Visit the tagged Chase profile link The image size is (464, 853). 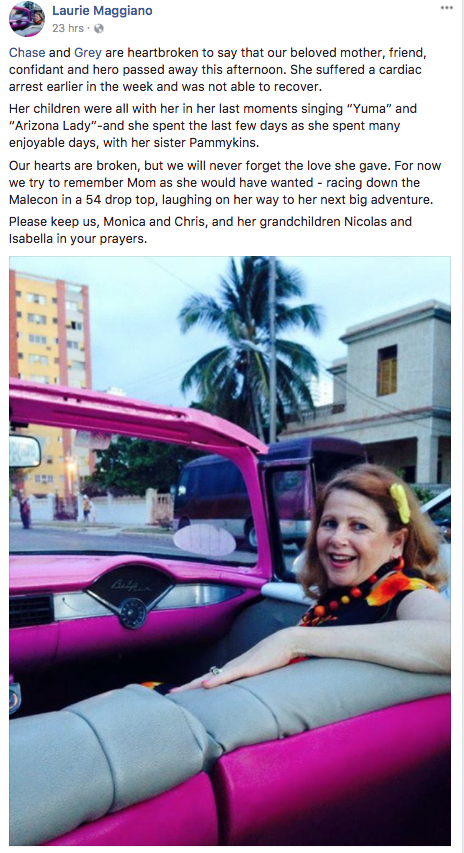click(27, 53)
